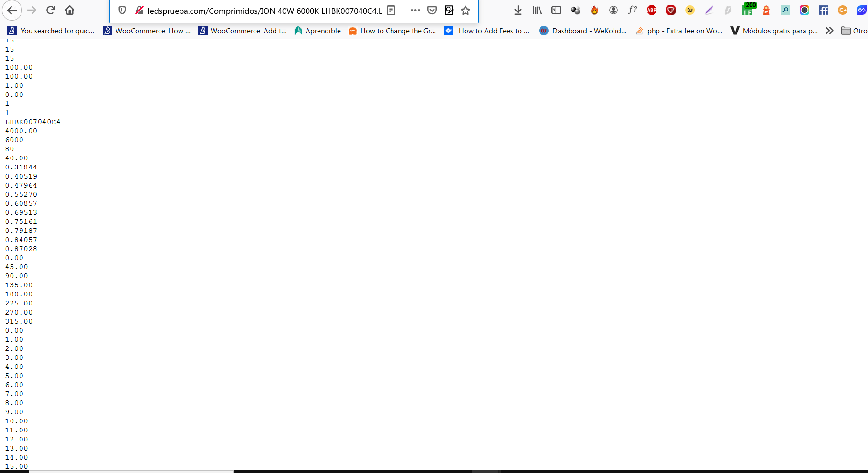The image size is (868, 473).
Task: Select the value 15.00 at page bottom
Action: click(x=17, y=466)
